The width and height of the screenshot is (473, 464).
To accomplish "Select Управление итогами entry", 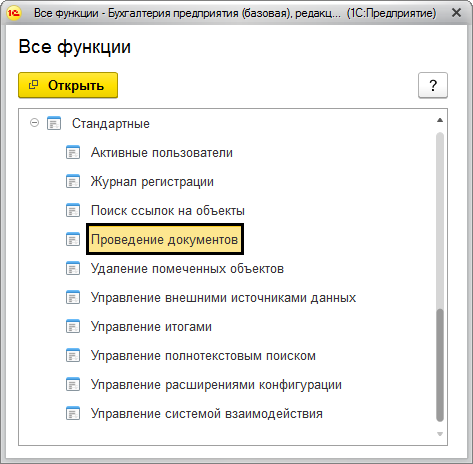I will coord(151,327).
